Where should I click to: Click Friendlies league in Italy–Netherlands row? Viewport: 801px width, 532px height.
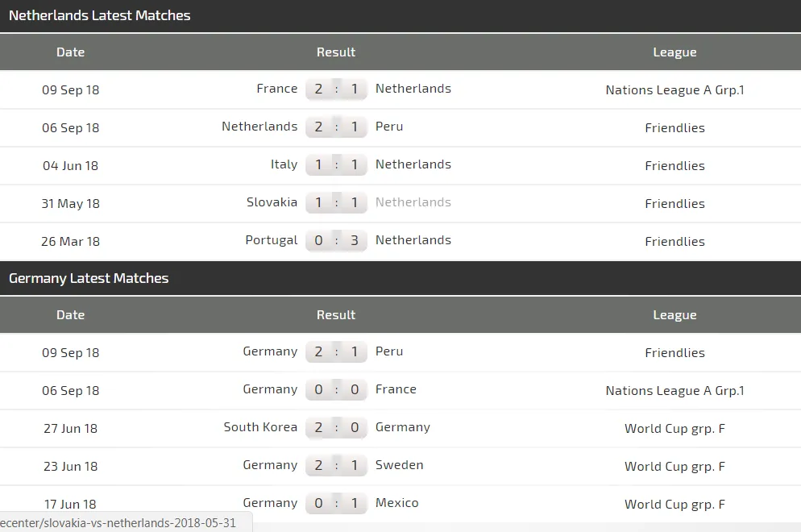point(674,166)
